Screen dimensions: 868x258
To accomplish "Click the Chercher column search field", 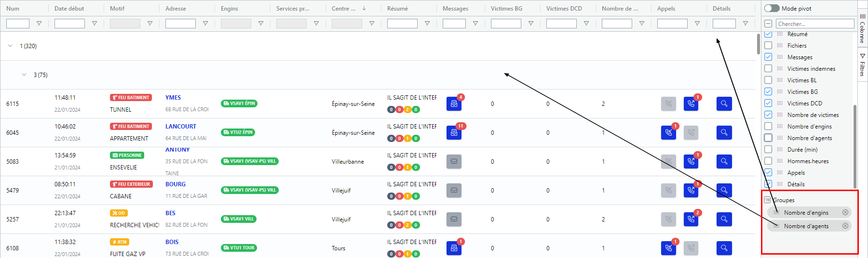I will 814,24.
